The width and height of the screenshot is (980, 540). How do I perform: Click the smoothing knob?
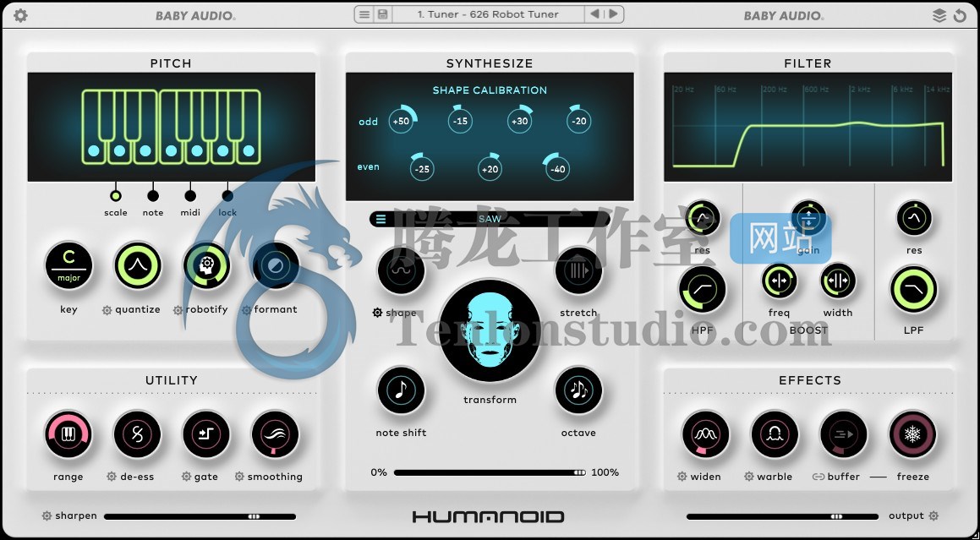click(x=275, y=434)
